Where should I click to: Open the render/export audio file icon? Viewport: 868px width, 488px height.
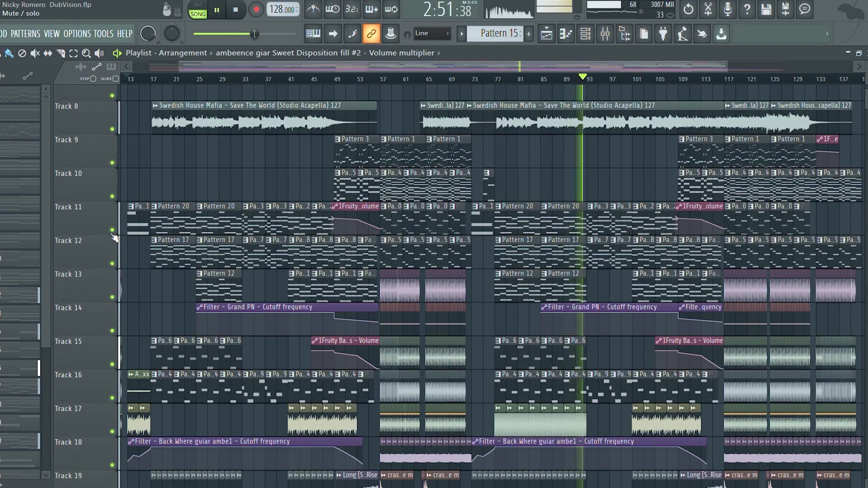click(x=785, y=9)
